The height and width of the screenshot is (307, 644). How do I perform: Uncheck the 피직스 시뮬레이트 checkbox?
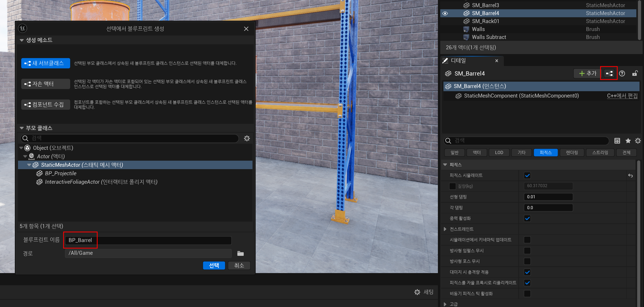(x=527, y=176)
